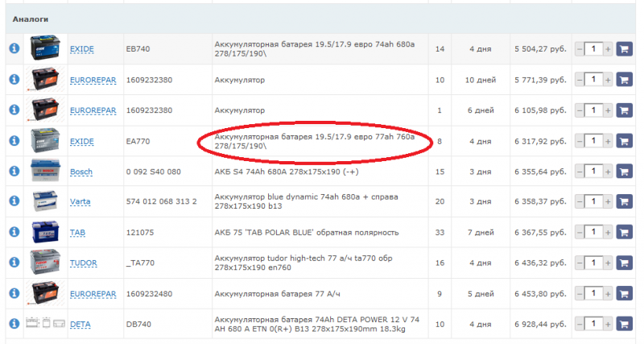Select part number "_TA770"

140,263
